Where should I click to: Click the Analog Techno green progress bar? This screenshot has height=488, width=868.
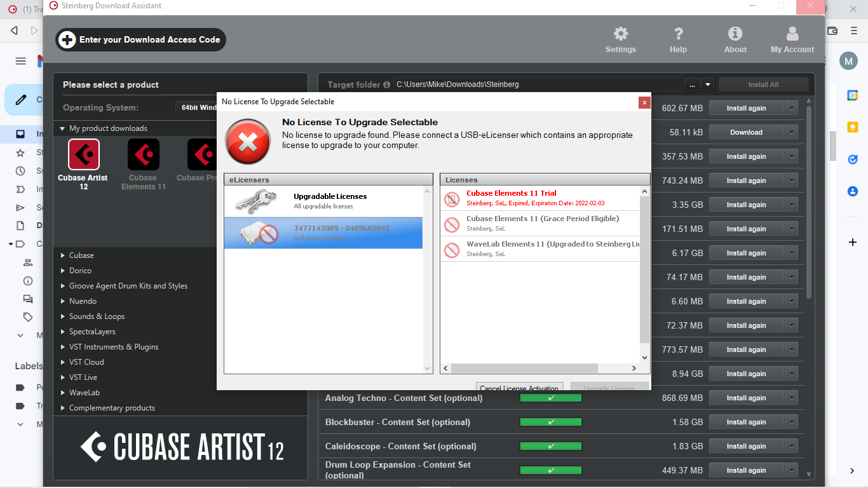[551, 398]
